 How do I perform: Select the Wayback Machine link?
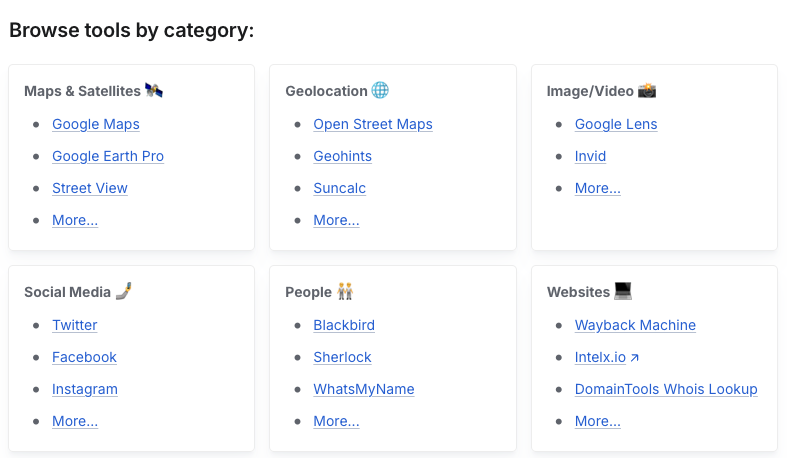[635, 325]
